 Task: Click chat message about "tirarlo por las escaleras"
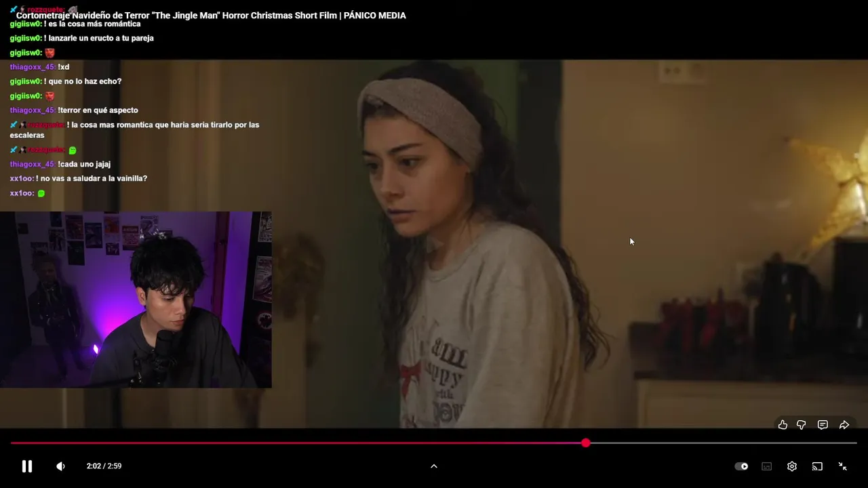point(134,130)
